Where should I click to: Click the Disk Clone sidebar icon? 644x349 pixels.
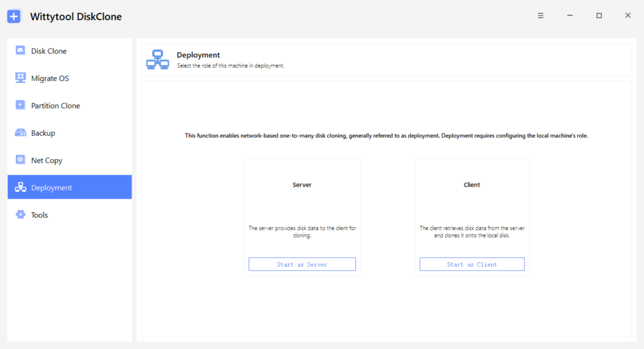(x=20, y=50)
